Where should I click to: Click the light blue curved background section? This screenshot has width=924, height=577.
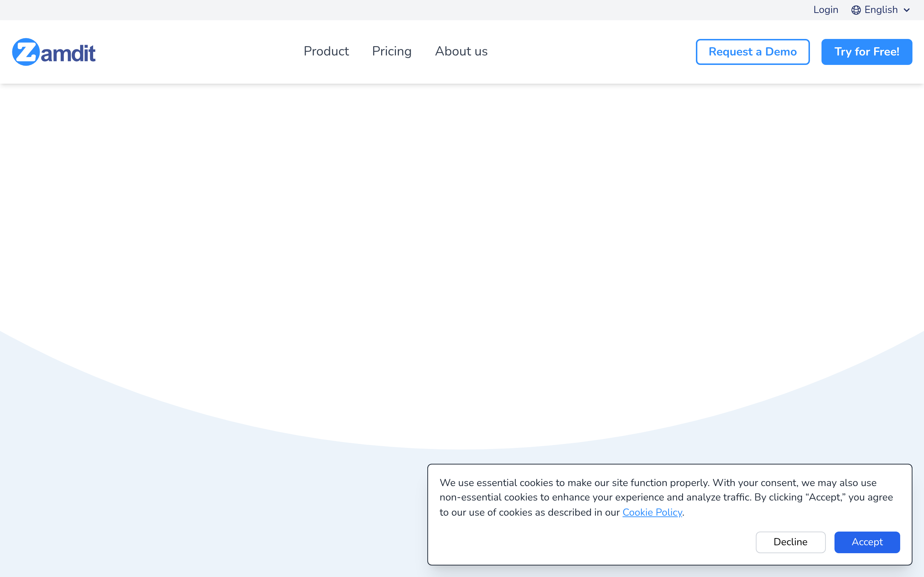(153, 496)
